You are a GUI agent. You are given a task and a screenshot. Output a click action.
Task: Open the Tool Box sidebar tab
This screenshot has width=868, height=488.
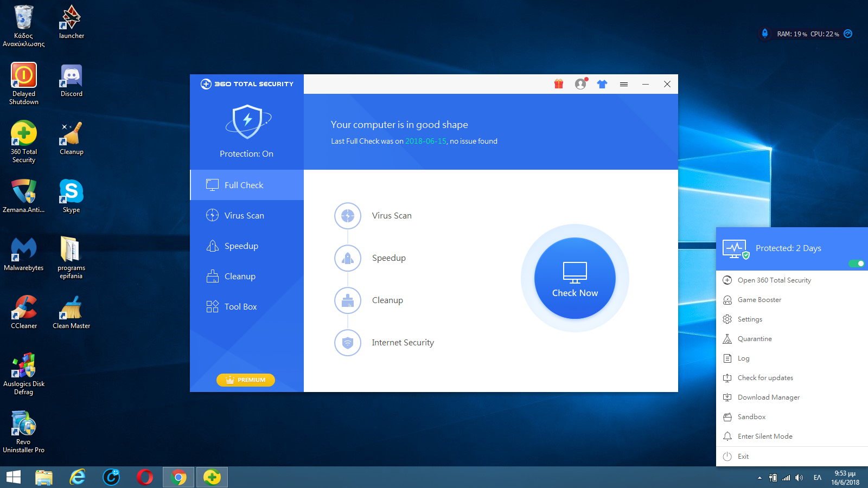click(247, 306)
